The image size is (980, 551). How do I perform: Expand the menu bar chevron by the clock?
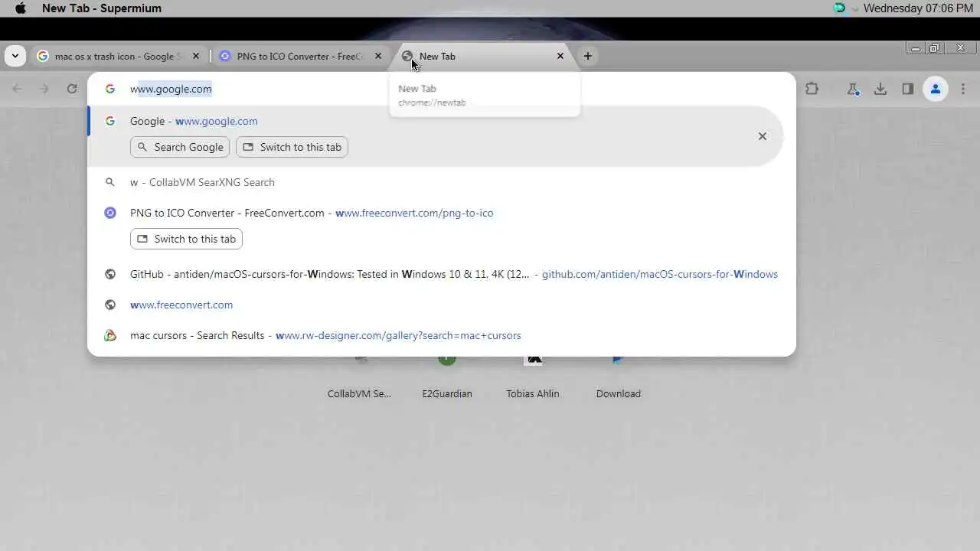pyautogui.click(x=855, y=9)
